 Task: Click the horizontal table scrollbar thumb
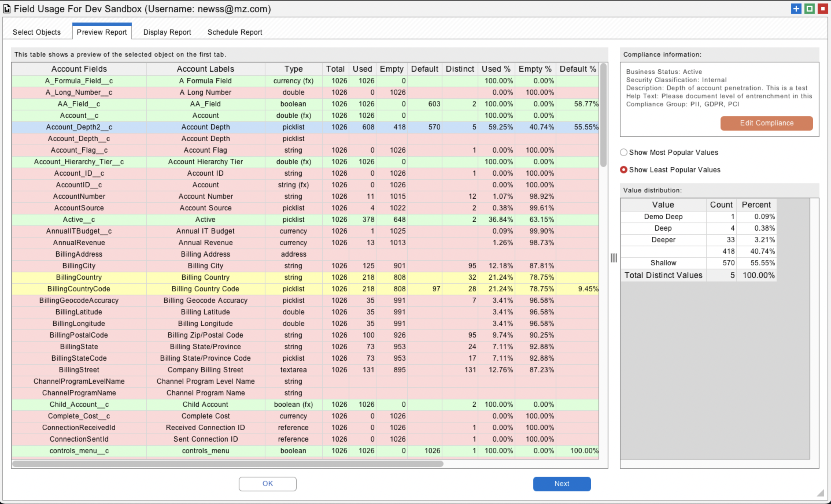pyautogui.click(x=228, y=464)
